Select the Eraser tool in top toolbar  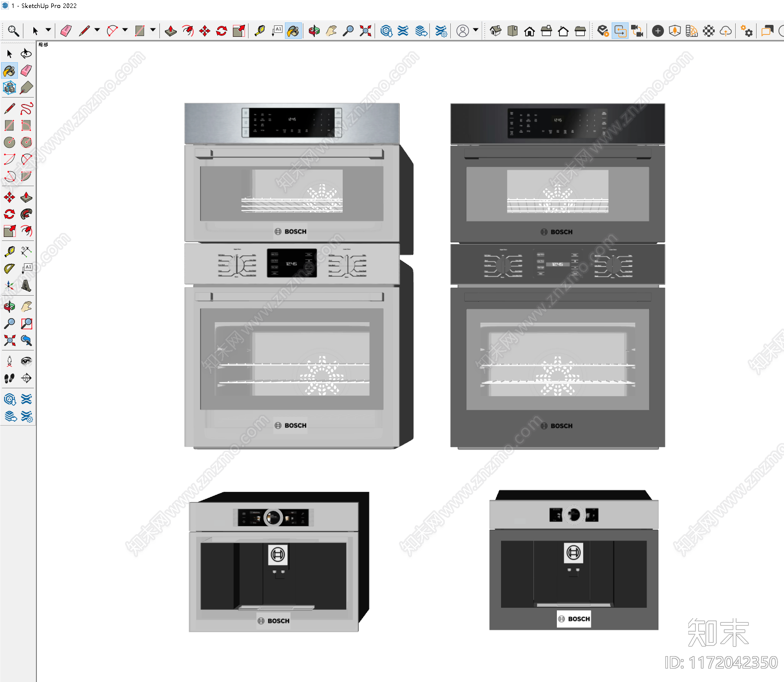click(65, 31)
